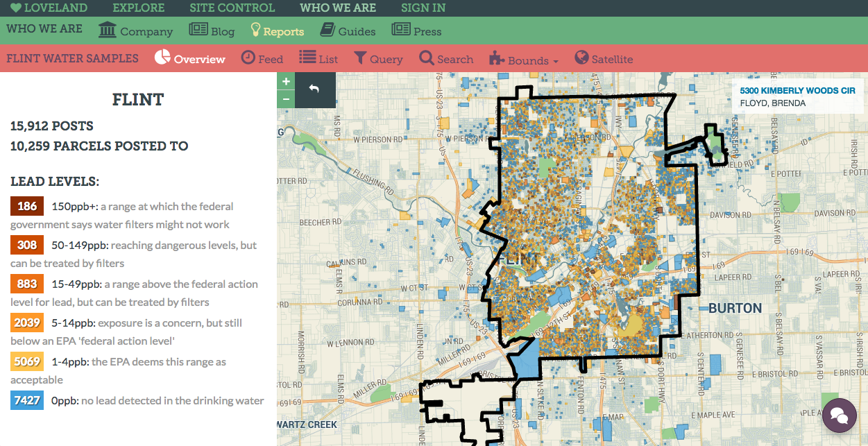Image resolution: width=868 pixels, height=446 pixels.
Task: Zoom in on the map
Action: [x=286, y=81]
